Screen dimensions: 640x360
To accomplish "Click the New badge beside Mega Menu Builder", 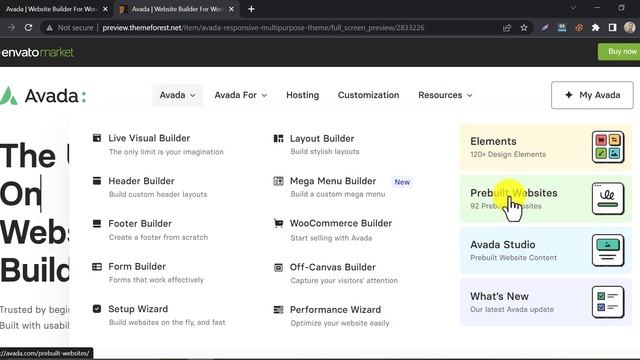I will pyautogui.click(x=402, y=182).
